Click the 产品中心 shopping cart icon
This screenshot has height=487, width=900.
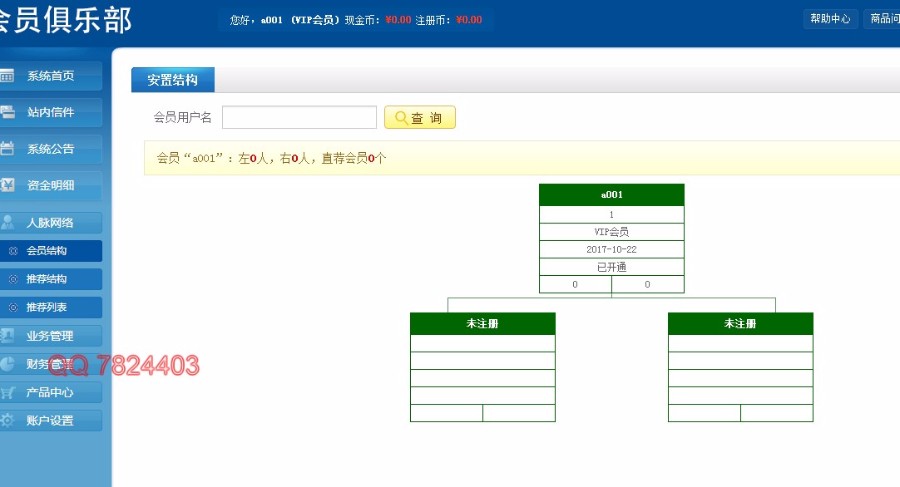coord(8,392)
